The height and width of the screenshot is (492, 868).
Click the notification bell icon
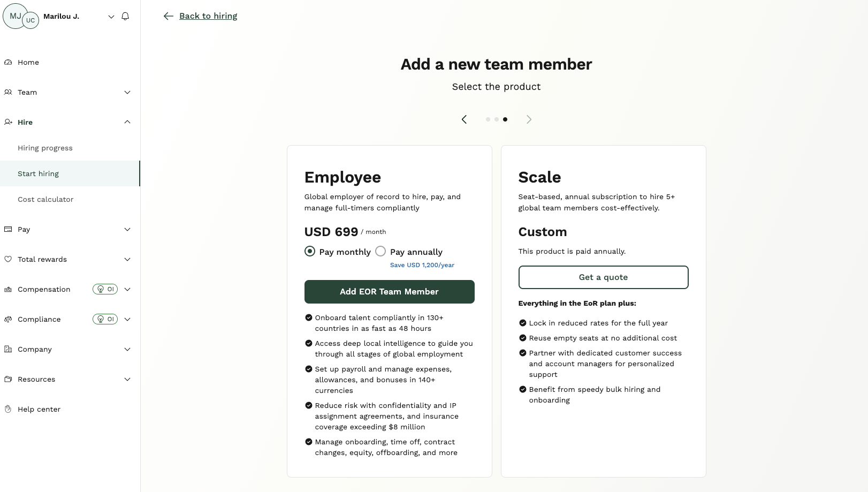pyautogui.click(x=125, y=16)
